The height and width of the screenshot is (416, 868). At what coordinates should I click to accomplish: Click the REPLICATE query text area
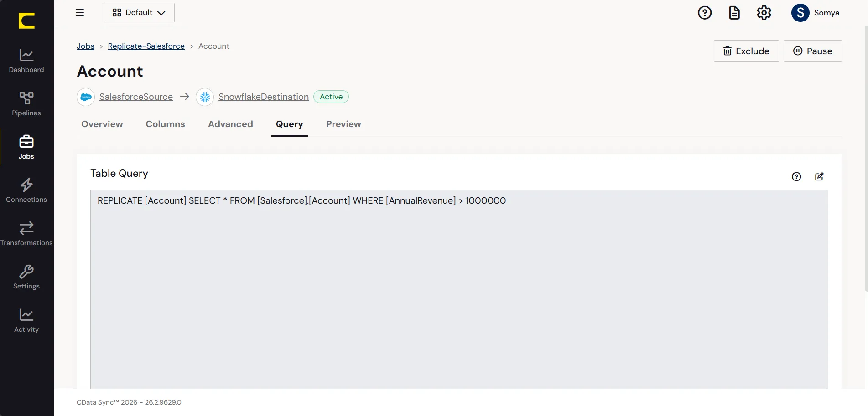point(459,289)
